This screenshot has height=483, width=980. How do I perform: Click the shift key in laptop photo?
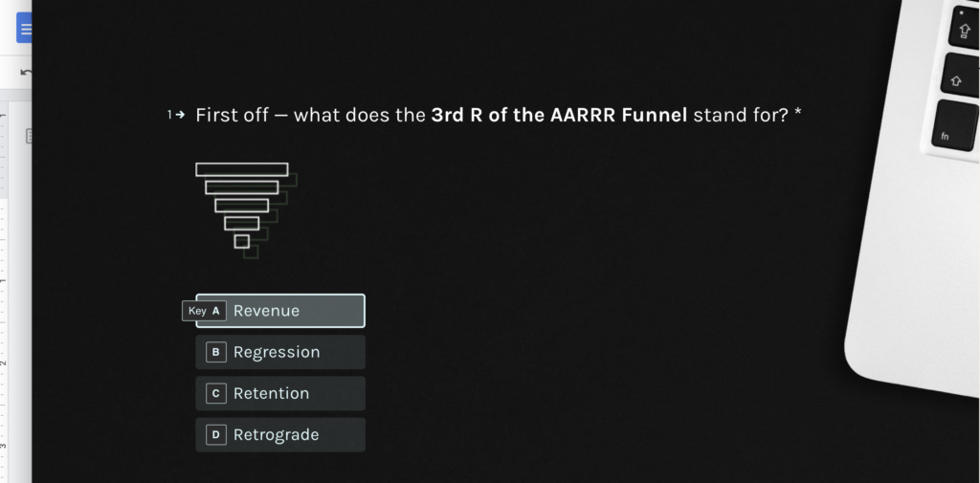[x=959, y=77]
